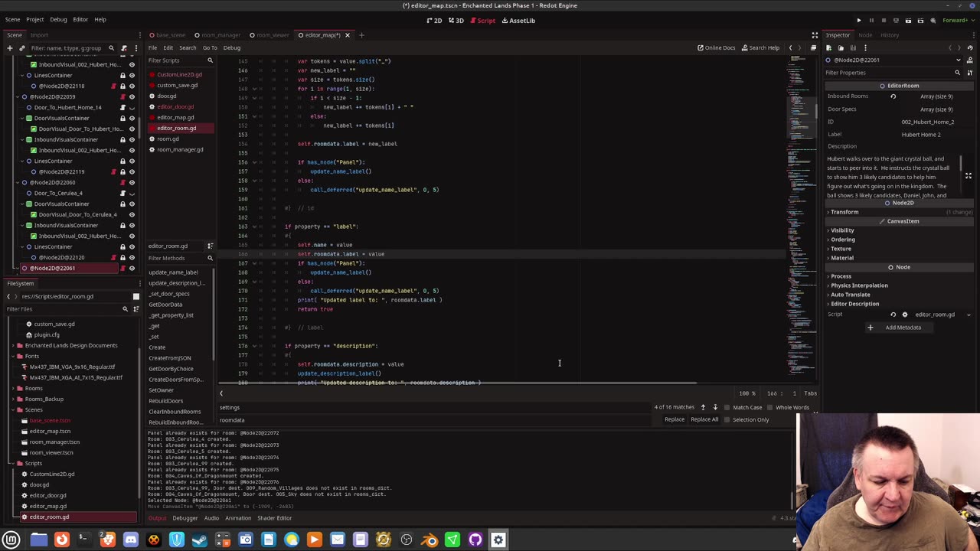Viewport: 980px width, 551px height.
Task: Open object history icon in Inspector
Action: (x=969, y=47)
